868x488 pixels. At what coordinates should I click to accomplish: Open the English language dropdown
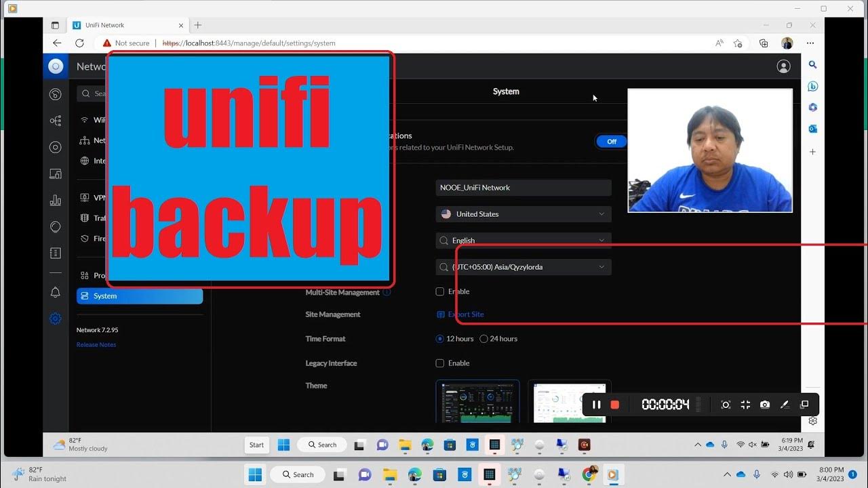[x=524, y=241]
